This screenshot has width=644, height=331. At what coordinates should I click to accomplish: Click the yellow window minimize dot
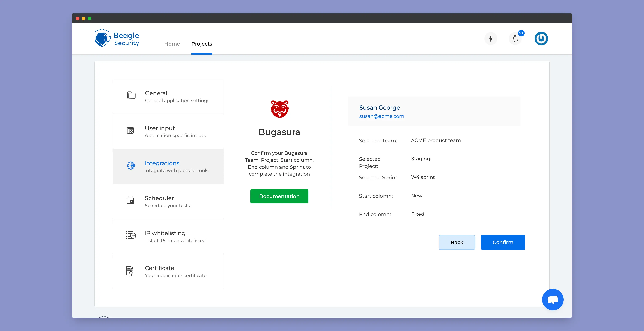click(x=83, y=18)
